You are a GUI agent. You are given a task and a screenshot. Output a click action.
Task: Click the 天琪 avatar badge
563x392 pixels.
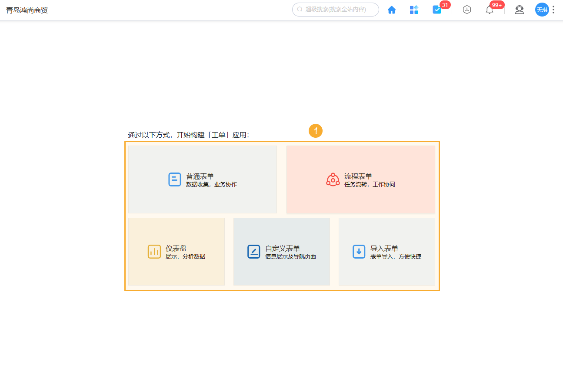tap(542, 10)
